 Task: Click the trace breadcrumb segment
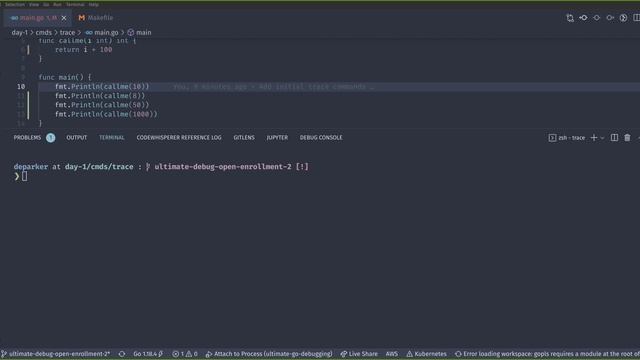(67, 33)
